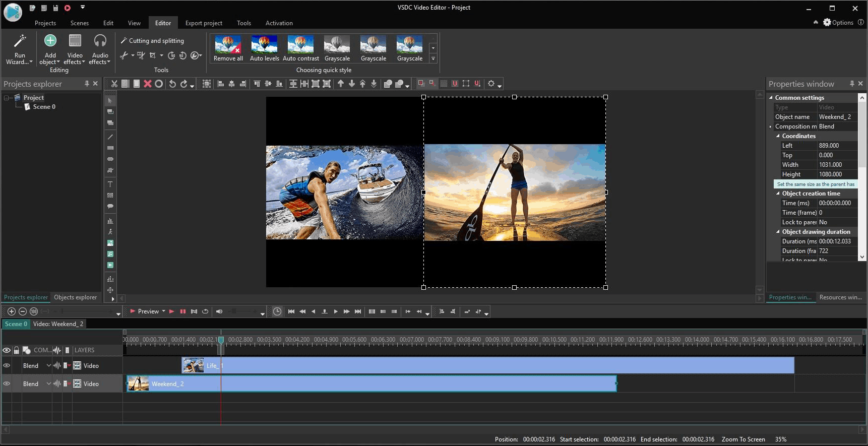868x446 pixels.
Task: Switch to the Resources window tab
Action: point(840,297)
